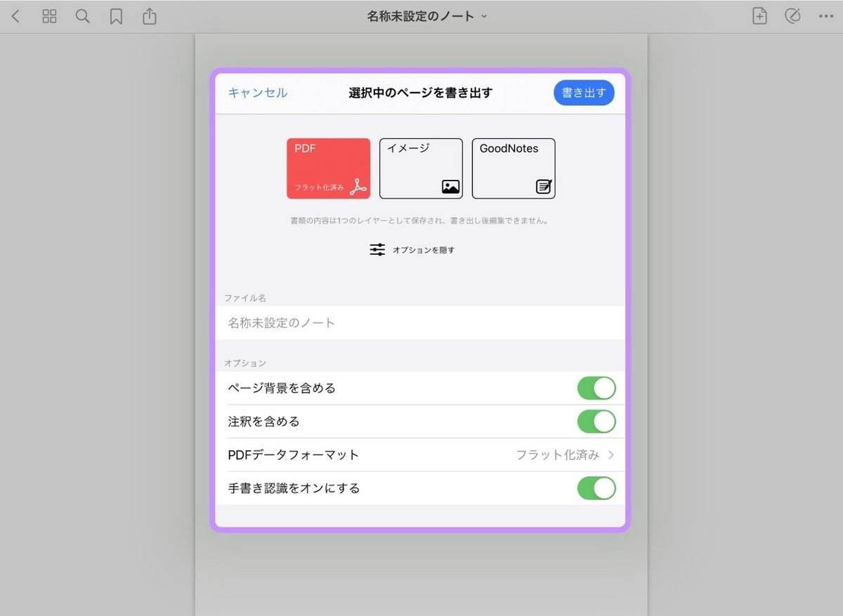Open the more options ellipsis menu

pos(826,15)
